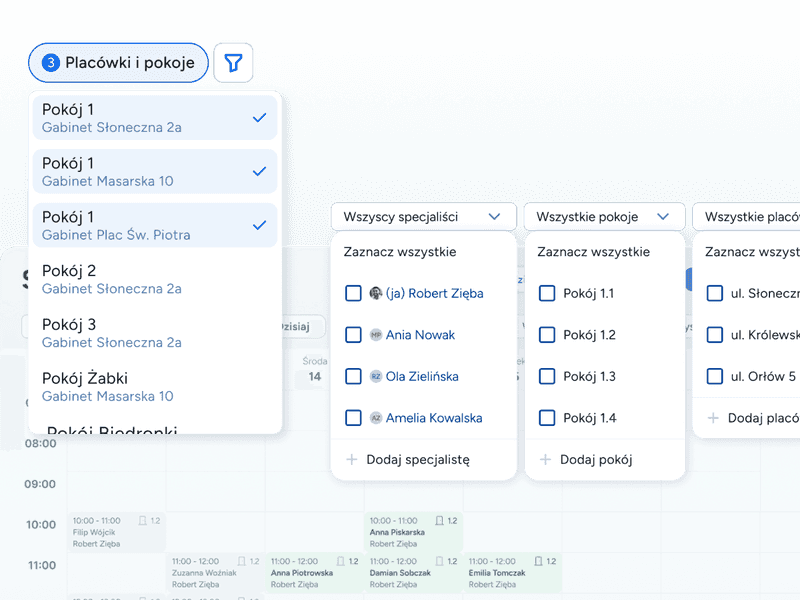Check the ul. Orłów 5 checkbox
This screenshot has width=800, height=600.
click(x=714, y=377)
